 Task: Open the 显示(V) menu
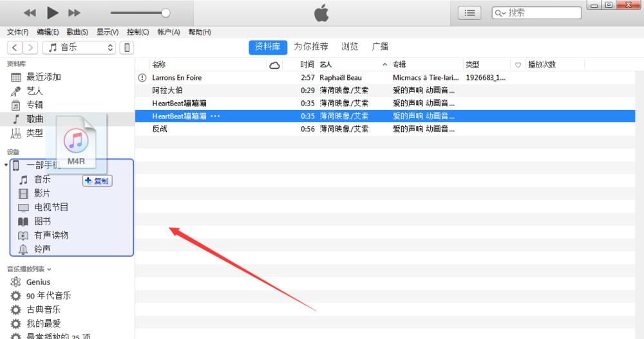click(108, 32)
